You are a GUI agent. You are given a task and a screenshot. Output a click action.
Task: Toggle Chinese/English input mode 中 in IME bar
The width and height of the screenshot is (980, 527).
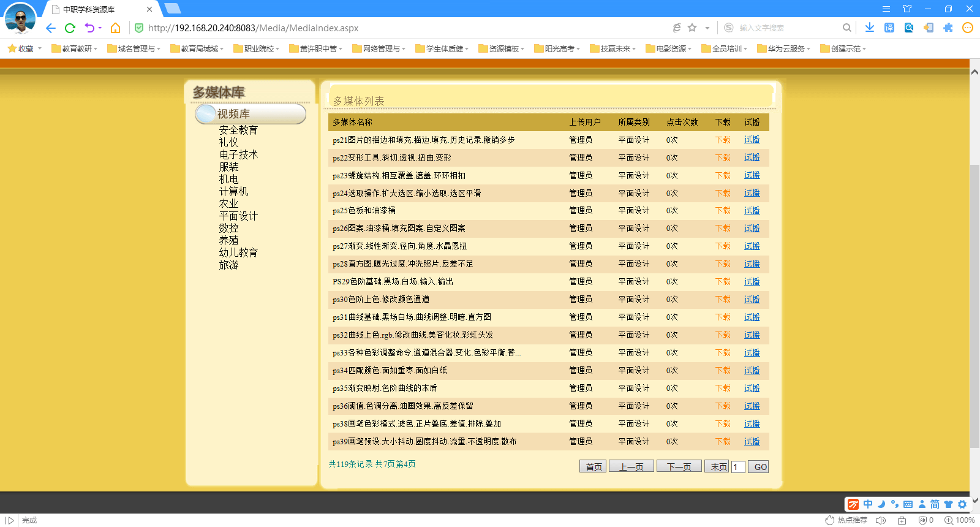click(x=868, y=504)
